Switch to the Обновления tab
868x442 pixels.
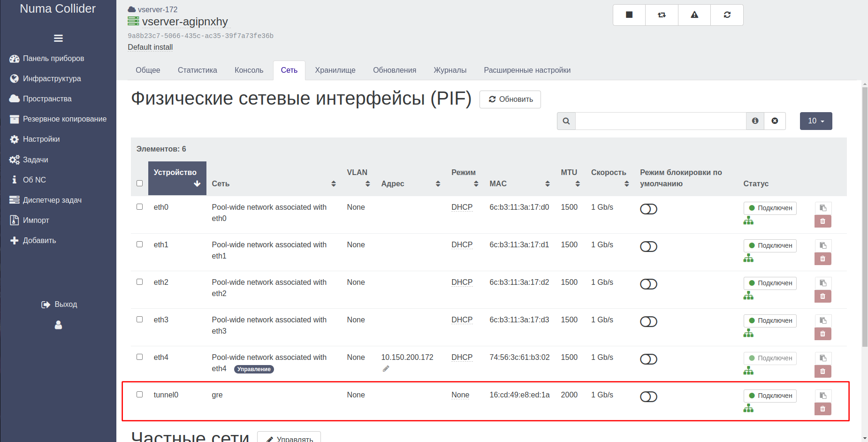click(395, 70)
